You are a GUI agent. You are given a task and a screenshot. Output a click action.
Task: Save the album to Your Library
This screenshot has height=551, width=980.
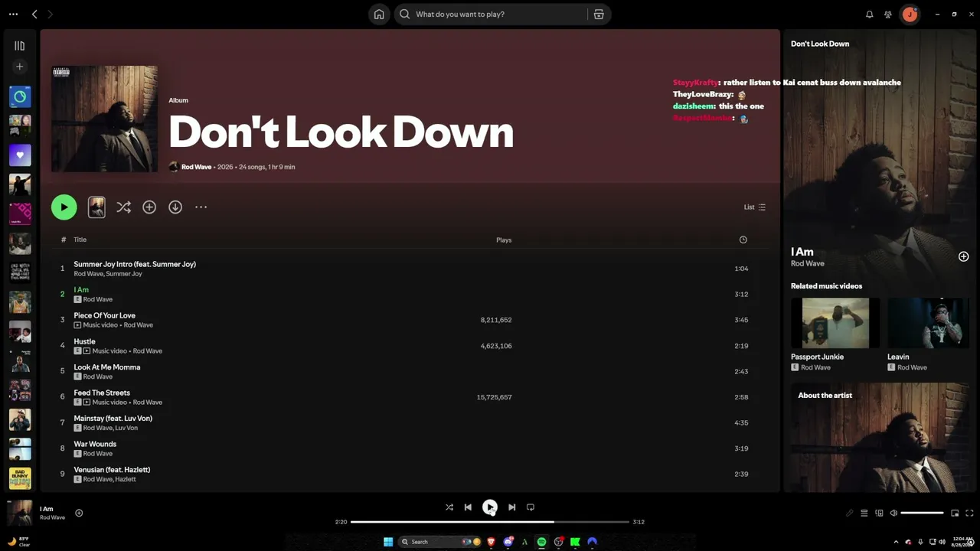click(149, 207)
